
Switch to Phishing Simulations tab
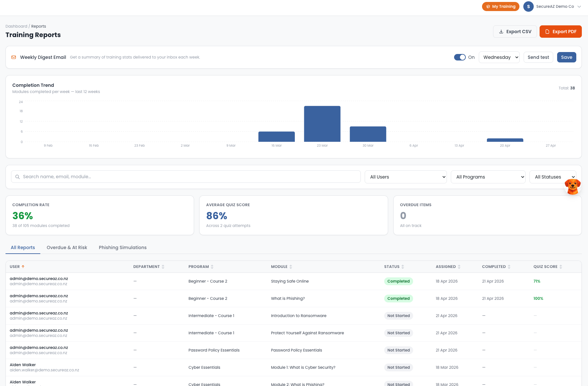(x=123, y=247)
